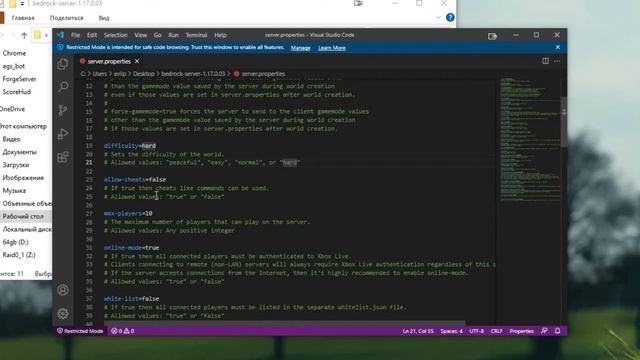The width and height of the screenshot is (640, 360).
Task: Click the max-players=10 line
Action: coord(128,213)
